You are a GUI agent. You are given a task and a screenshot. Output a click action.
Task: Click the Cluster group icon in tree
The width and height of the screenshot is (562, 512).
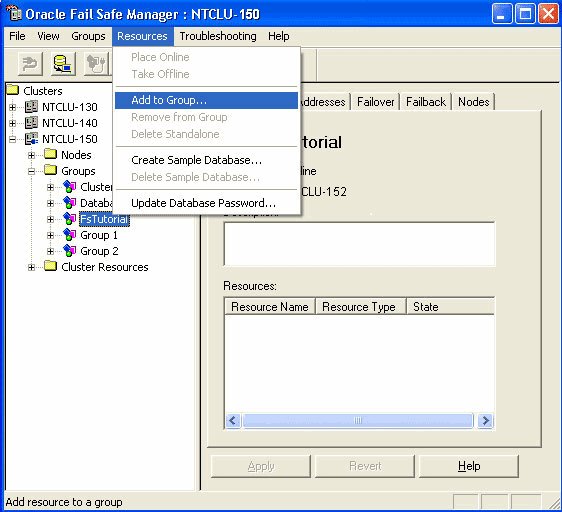[x=70, y=187]
